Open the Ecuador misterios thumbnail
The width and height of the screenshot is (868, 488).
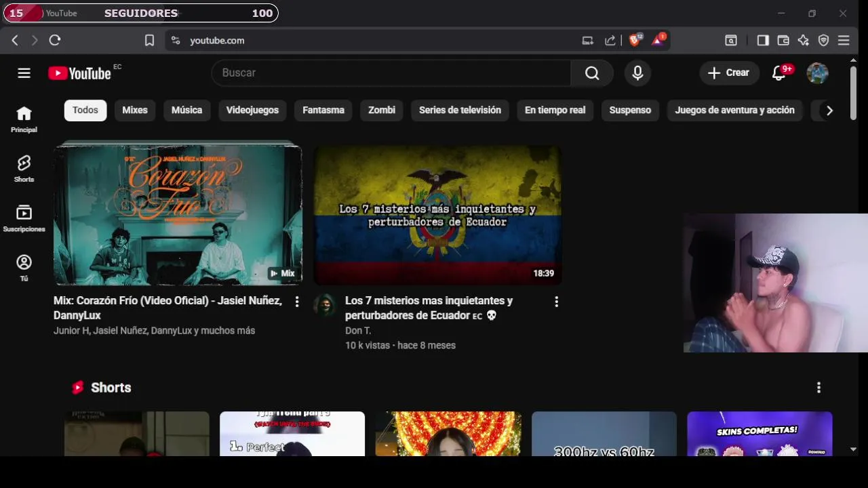tap(437, 214)
